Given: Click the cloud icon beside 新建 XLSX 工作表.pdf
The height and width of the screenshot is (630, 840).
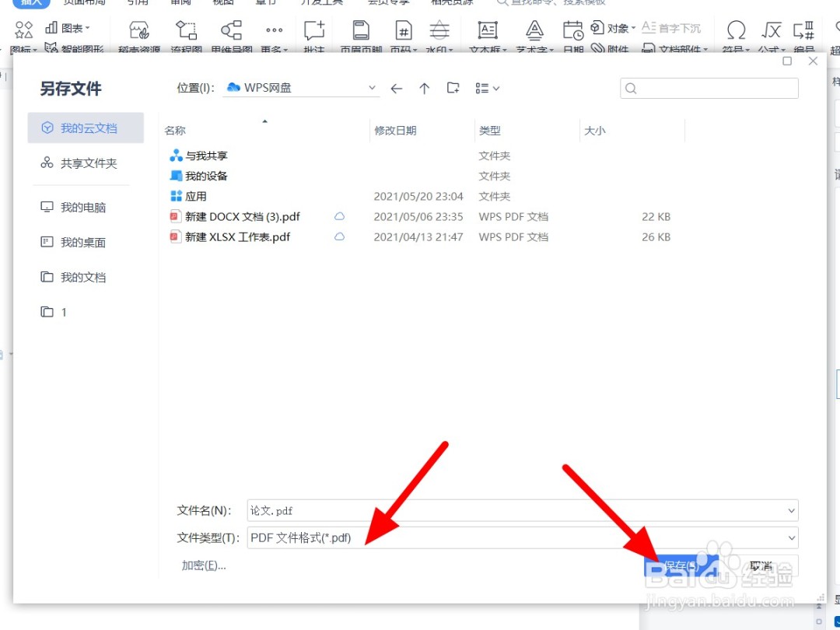Looking at the screenshot, I should tap(339, 236).
